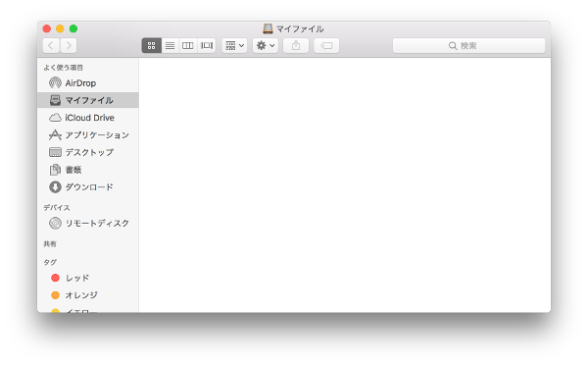Switch to list view mode
The height and width of the screenshot is (366, 588).
pyautogui.click(x=170, y=45)
